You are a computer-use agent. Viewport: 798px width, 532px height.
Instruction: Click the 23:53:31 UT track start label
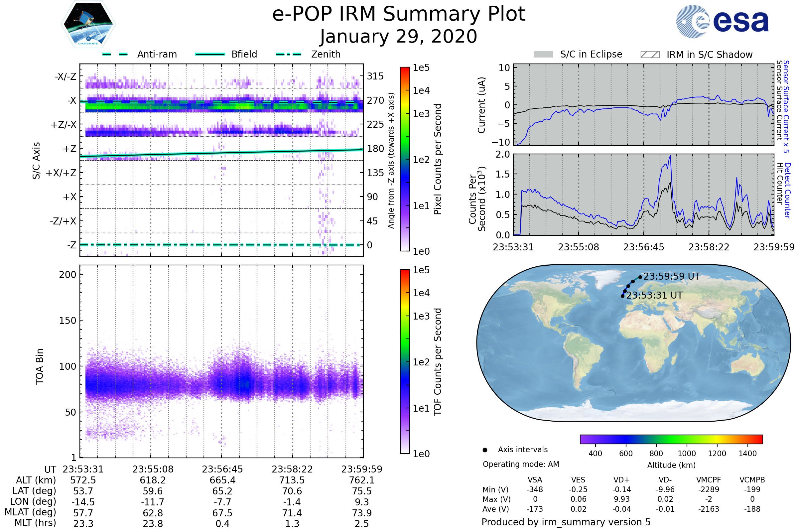tap(654, 296)
